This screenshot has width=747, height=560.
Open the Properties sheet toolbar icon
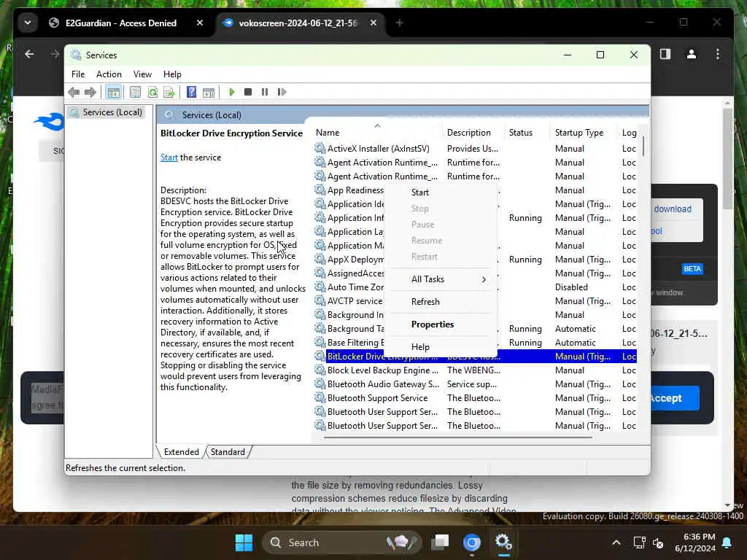coord(135,92)
